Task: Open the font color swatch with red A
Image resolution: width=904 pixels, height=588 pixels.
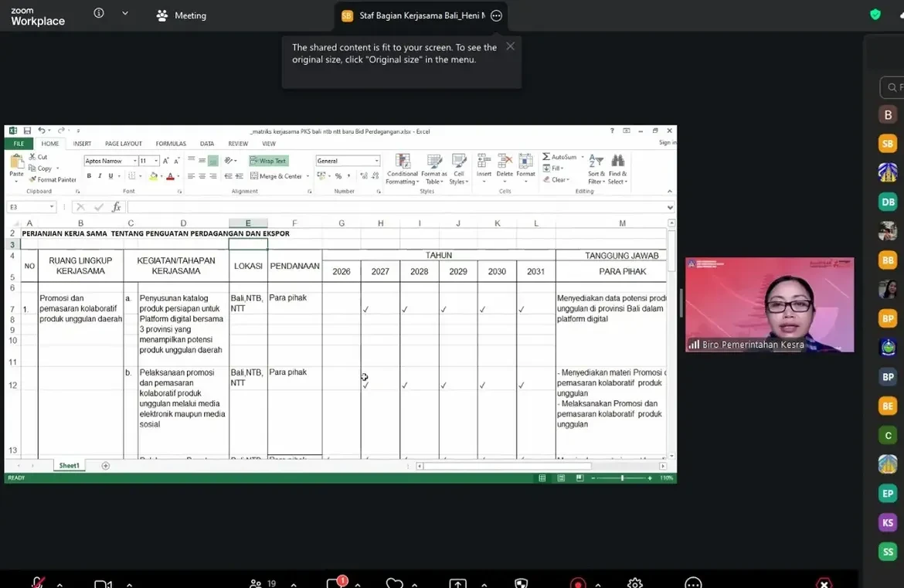Action: pyautogui.click(x=170, y=176)
